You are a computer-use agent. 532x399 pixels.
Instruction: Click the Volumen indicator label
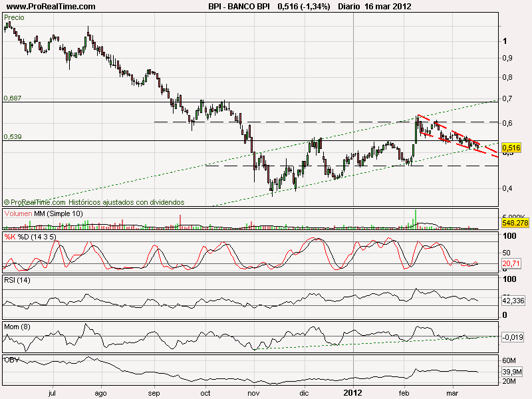point(19,213)
